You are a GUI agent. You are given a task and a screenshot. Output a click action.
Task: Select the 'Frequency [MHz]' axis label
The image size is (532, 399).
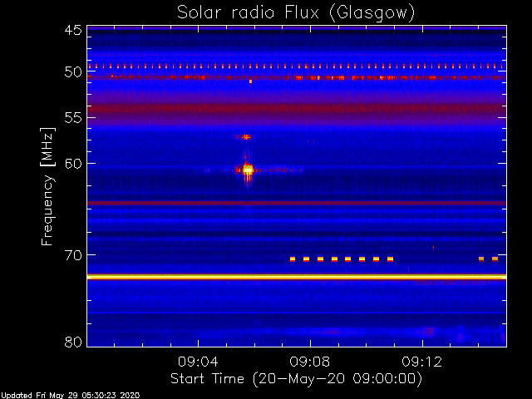(47, 186)
